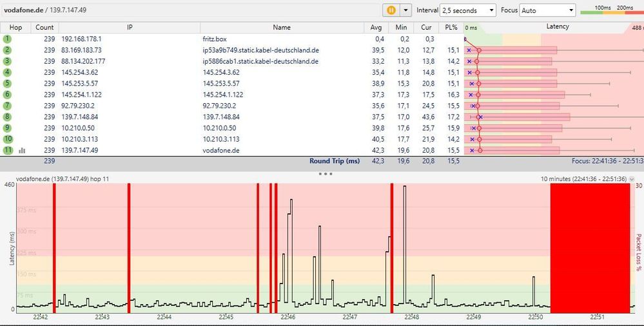Viewport: 644px width, 326px height.
Task: Click IP cell 145.253.5.57
Action: point(80,83)
